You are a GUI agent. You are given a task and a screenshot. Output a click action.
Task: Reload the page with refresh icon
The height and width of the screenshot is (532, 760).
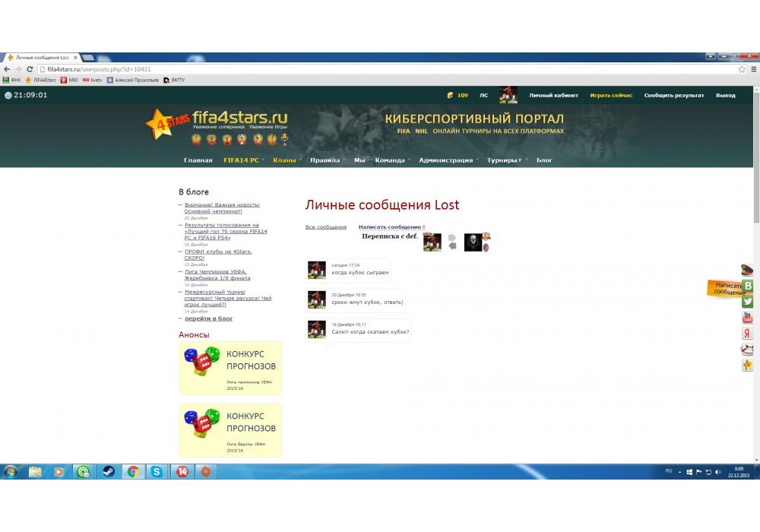[30, 69]
